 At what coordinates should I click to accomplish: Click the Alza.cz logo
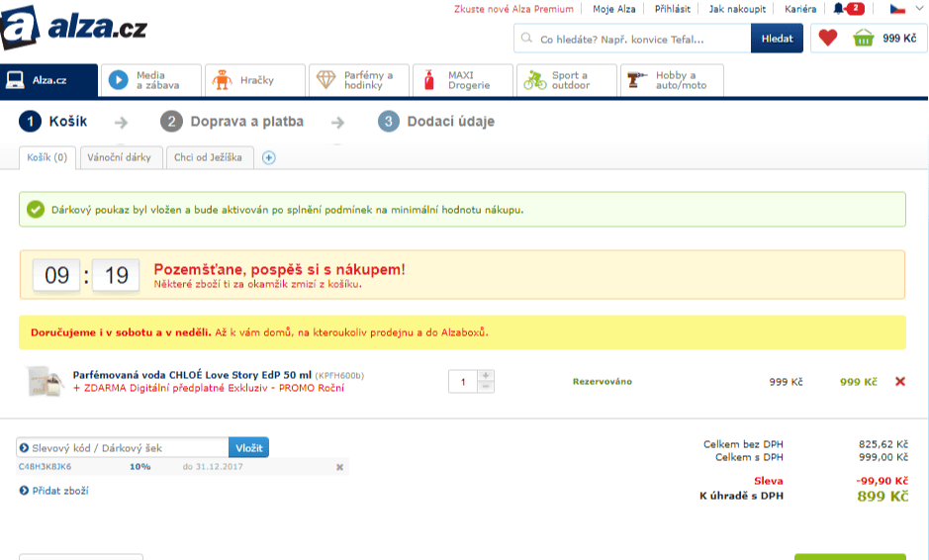coord(74,27)
